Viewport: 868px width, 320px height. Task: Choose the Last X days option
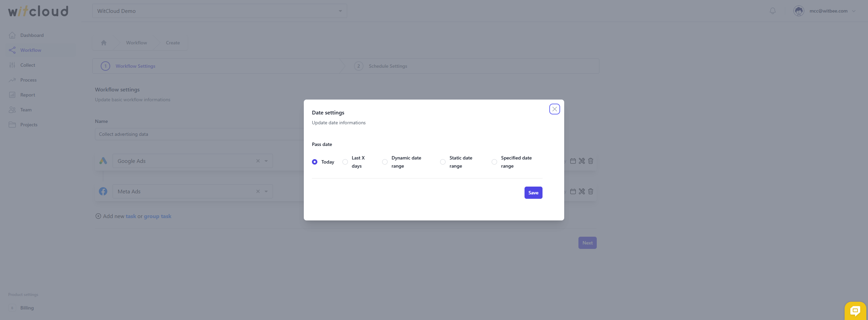click(345, 162)
